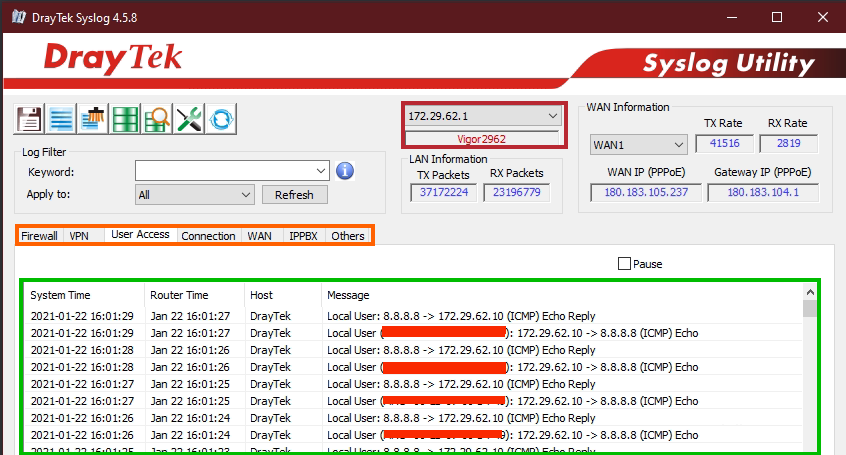Click the Message column header
Screen dimensions: 846x455
346,295
